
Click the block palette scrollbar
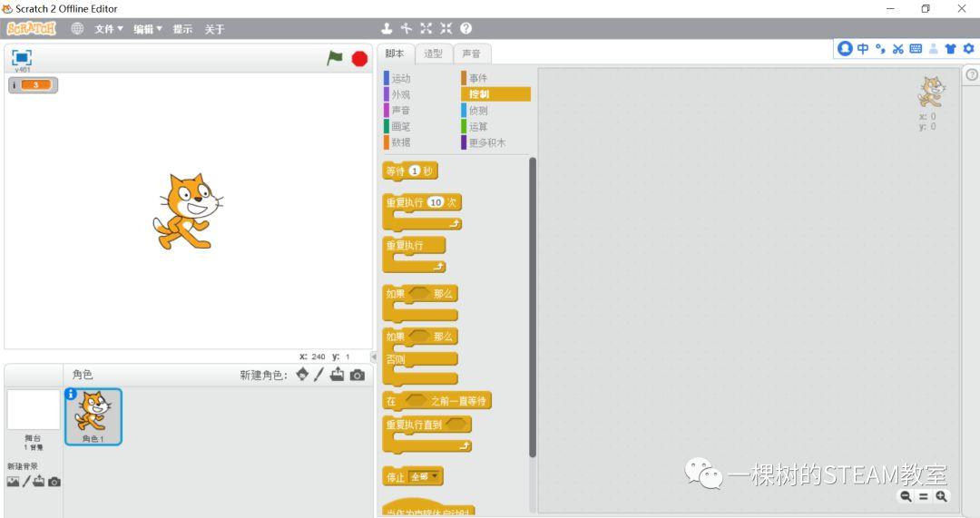coord(533,308)
